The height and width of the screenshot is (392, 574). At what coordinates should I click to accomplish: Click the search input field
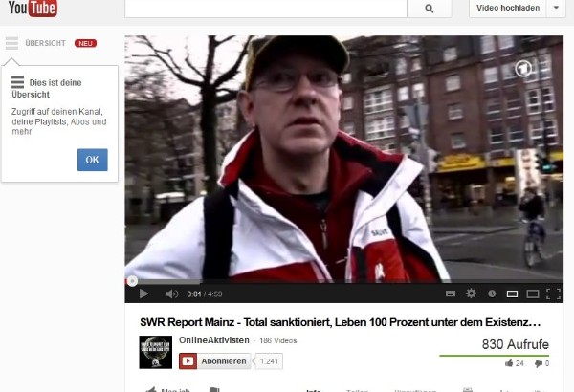[x=265, y=9]
